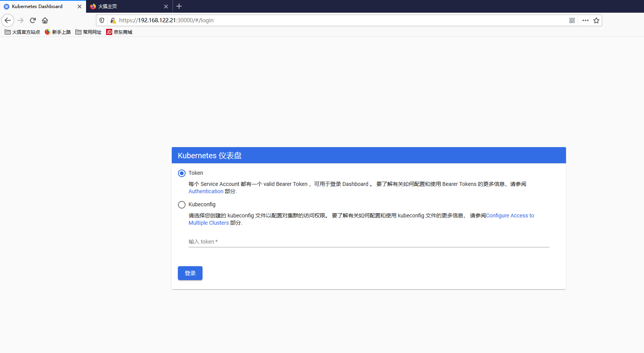Open page actions three-dot menu
This screenshot has height=353, width=644.
[x=586, y=20]
